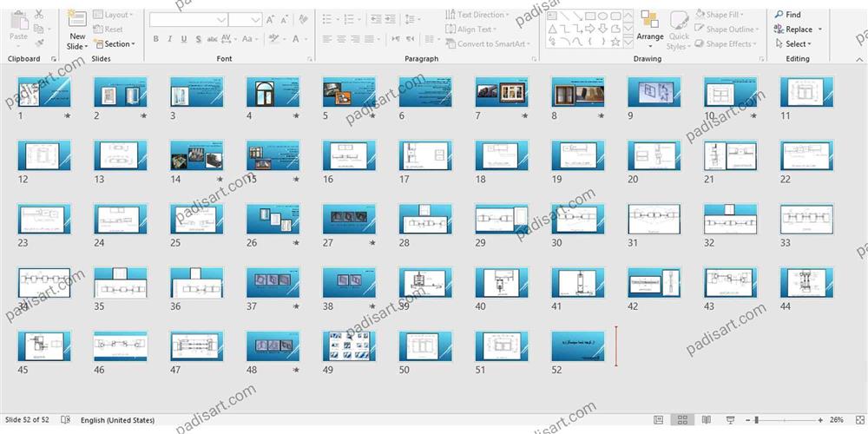The width and height of the screenshot is (868, 434).
Task: Open spell check icon in status bar
Action: pyautogui.click(x=66, y=420)
